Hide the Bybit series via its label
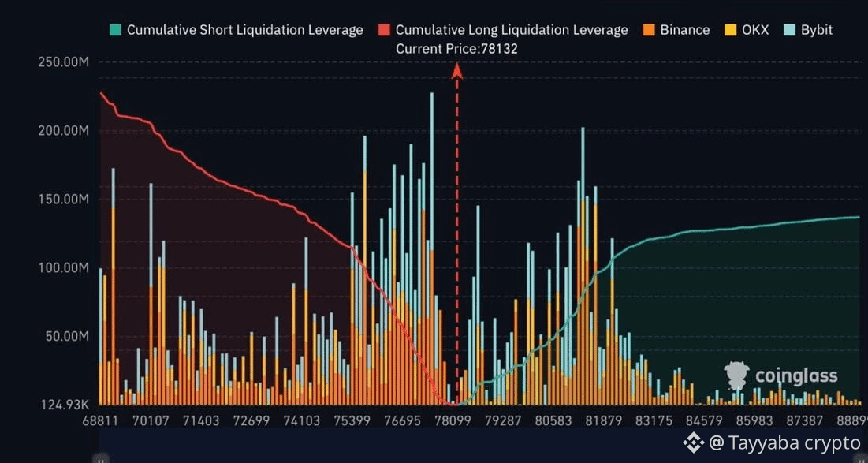 tap(817, 30)
